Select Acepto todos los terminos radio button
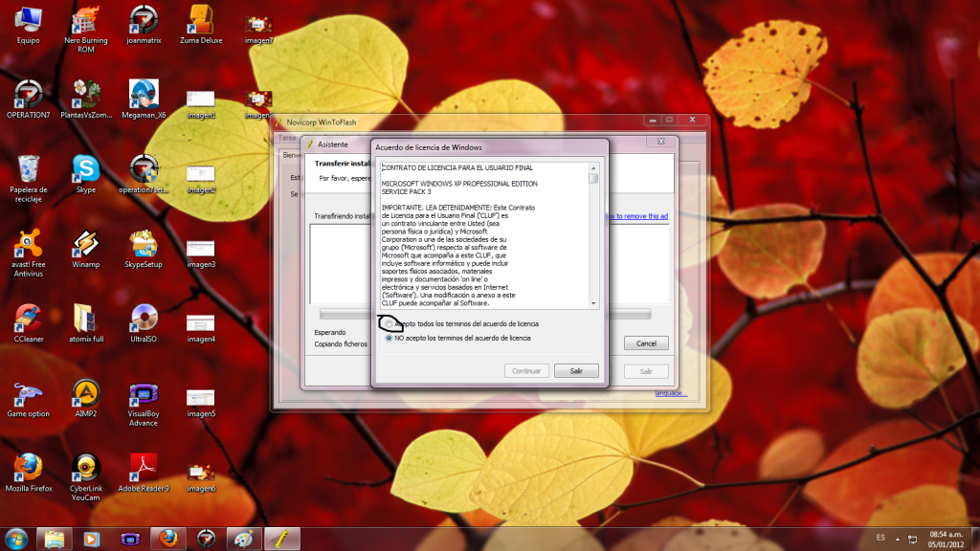Screen dimensions: 980x551 (389, 323)
